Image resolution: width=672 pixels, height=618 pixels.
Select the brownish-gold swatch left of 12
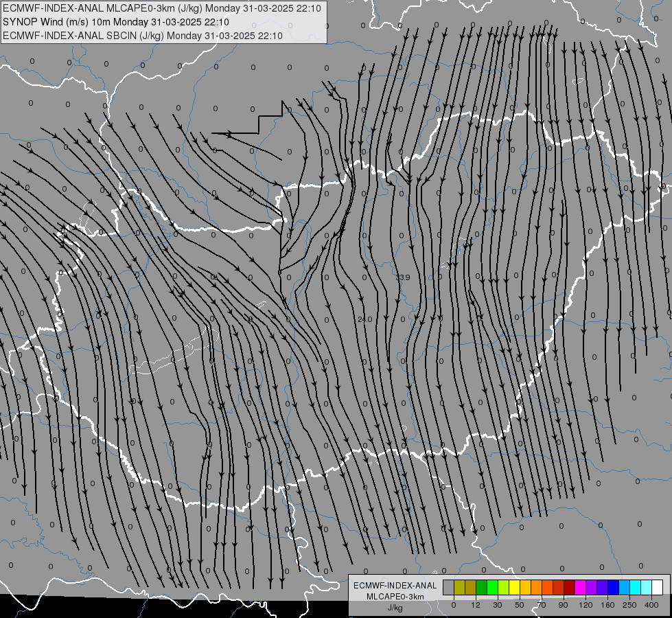471,587
